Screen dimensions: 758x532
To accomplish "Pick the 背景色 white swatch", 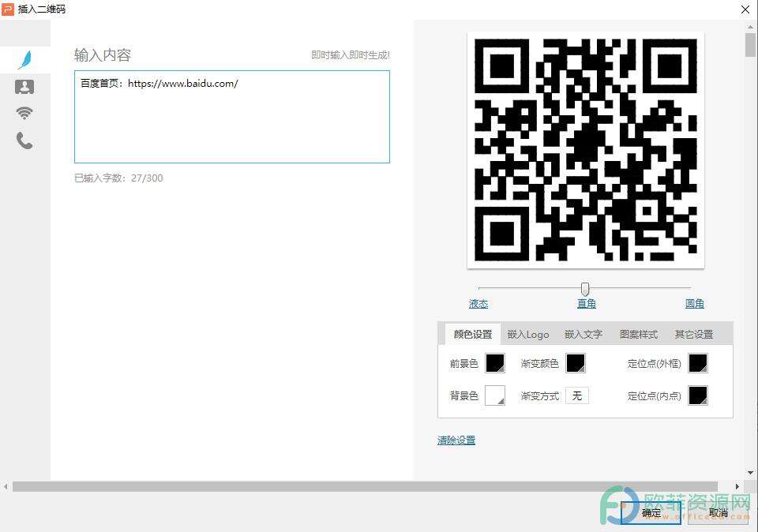I will tap(495, 395).
